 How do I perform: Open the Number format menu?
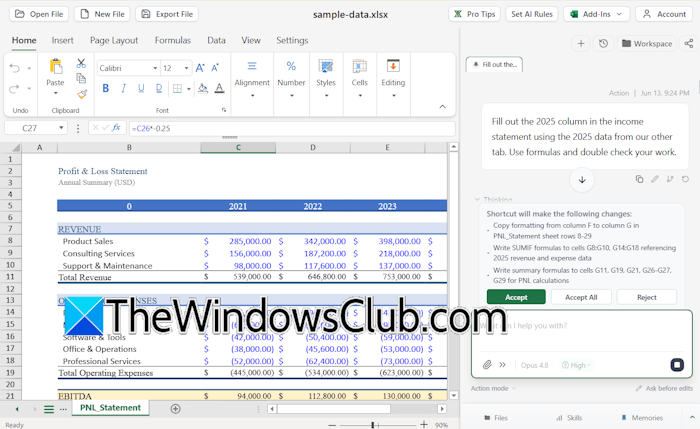pyautogui.click(x=291, y=79)
